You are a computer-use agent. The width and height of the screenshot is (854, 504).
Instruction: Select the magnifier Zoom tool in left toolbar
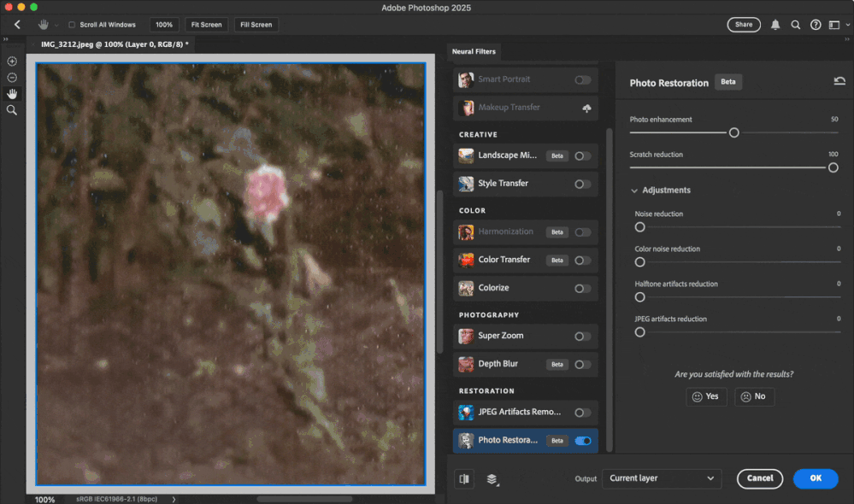click(12, 110)
